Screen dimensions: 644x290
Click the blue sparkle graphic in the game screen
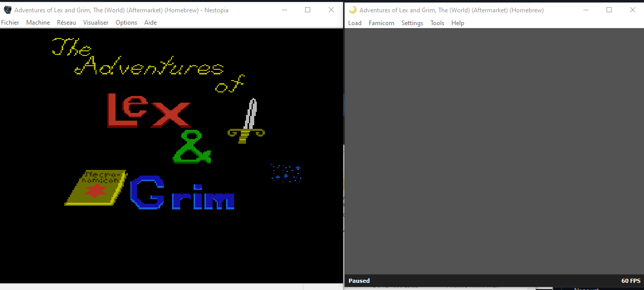tap(286, 173)
